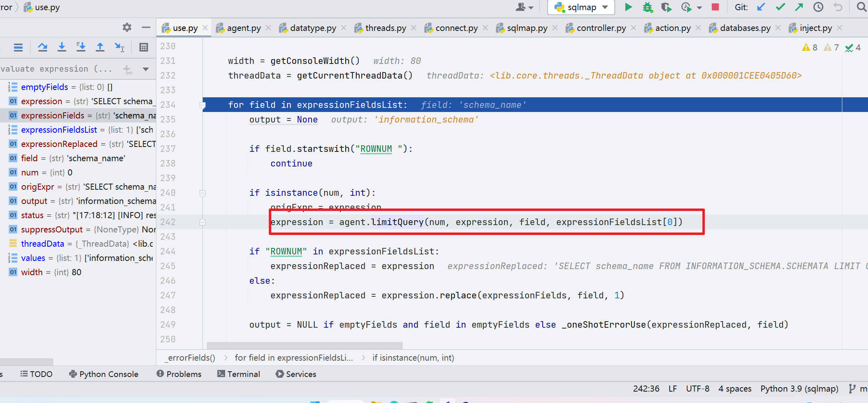The width and height of the screenshot is (868, 403).
Task: Collapse the if block at line 240
Action: 202,193
